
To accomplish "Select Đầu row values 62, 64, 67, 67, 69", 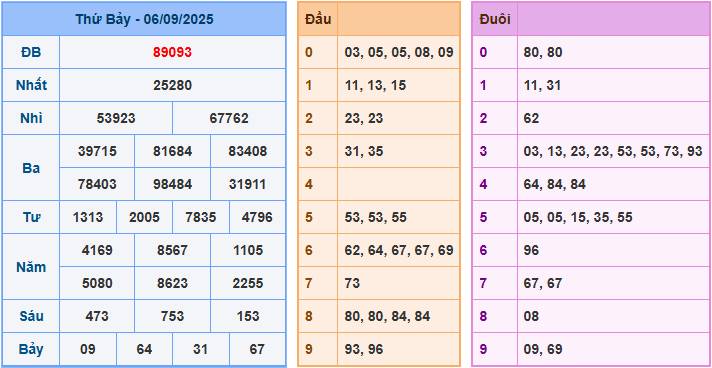I will [399, 250].
